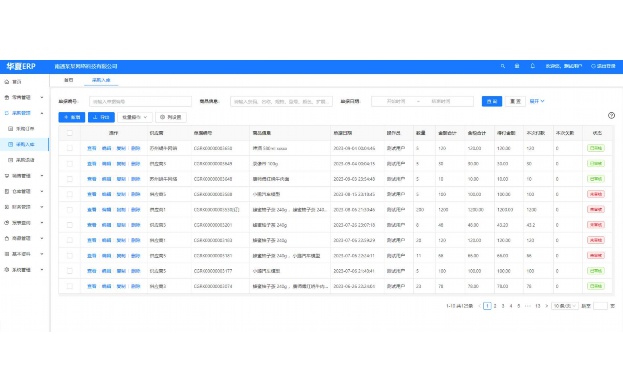Check the row dated 2023-07-26
Image resolution: width=623 pixels, height=392 pixels.
(70, 225)
